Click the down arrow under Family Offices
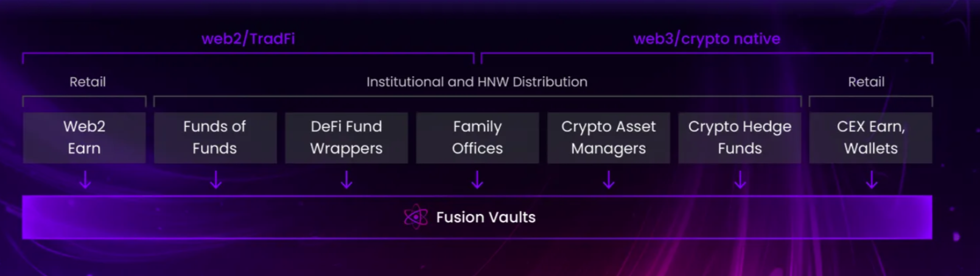 pos(478,180)
